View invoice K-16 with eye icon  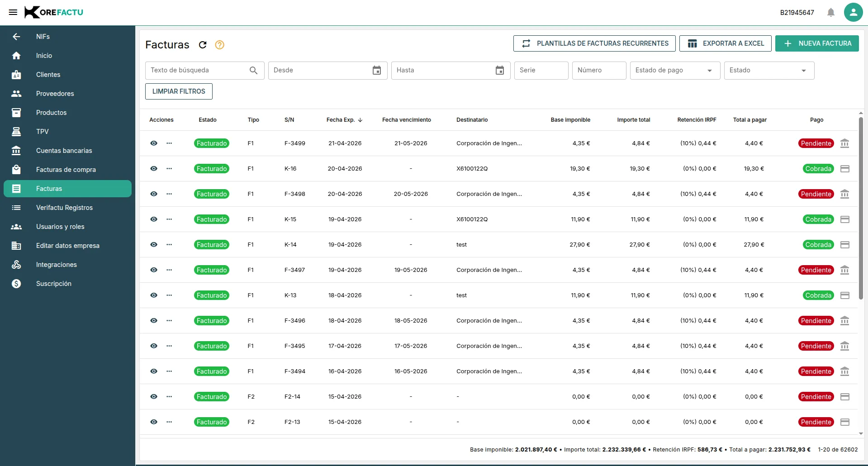154,169
